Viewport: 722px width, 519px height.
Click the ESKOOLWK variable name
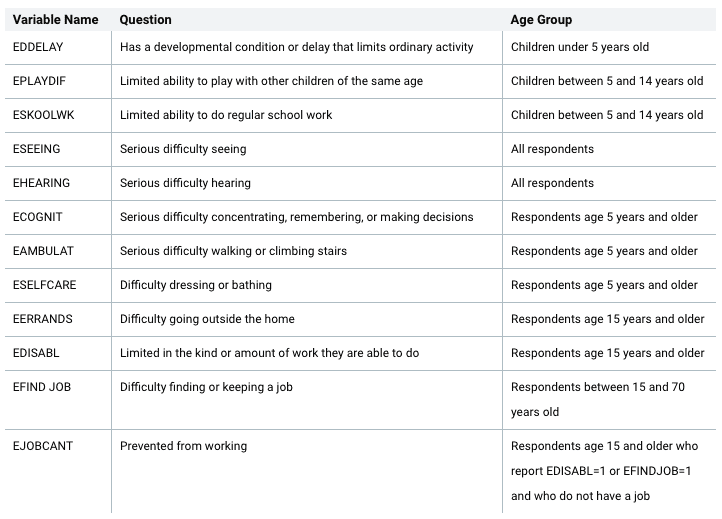click(x=44, y=115)
